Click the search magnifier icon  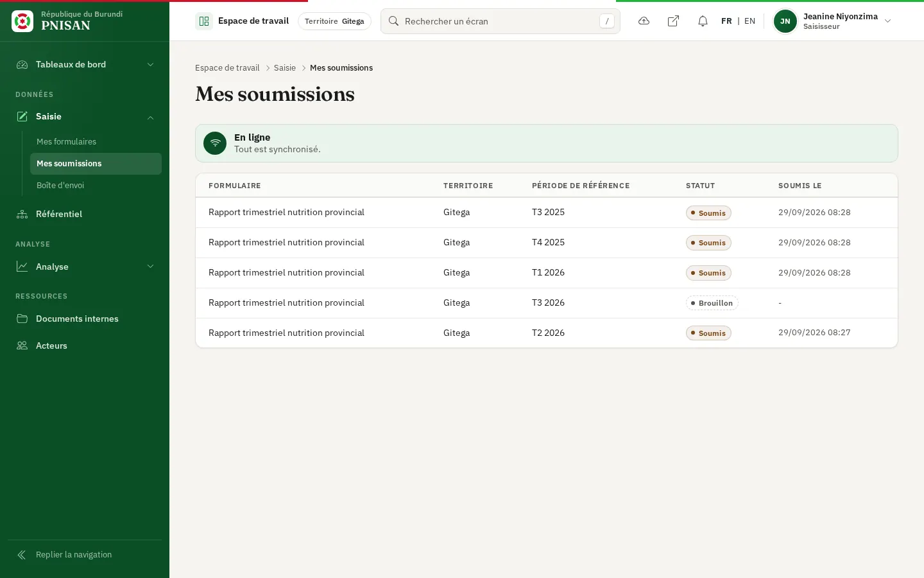pyautogui.click(x=394, y=21)
